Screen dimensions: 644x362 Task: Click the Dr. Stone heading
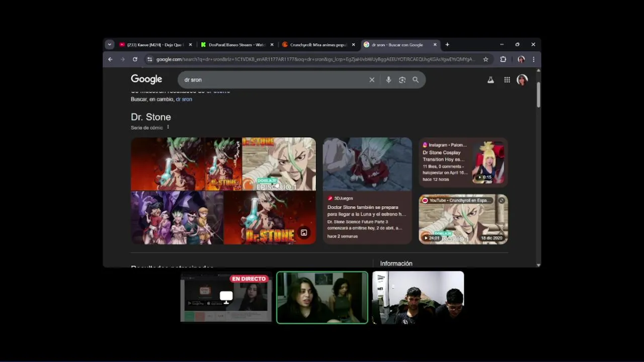click(x=151, y=117)
